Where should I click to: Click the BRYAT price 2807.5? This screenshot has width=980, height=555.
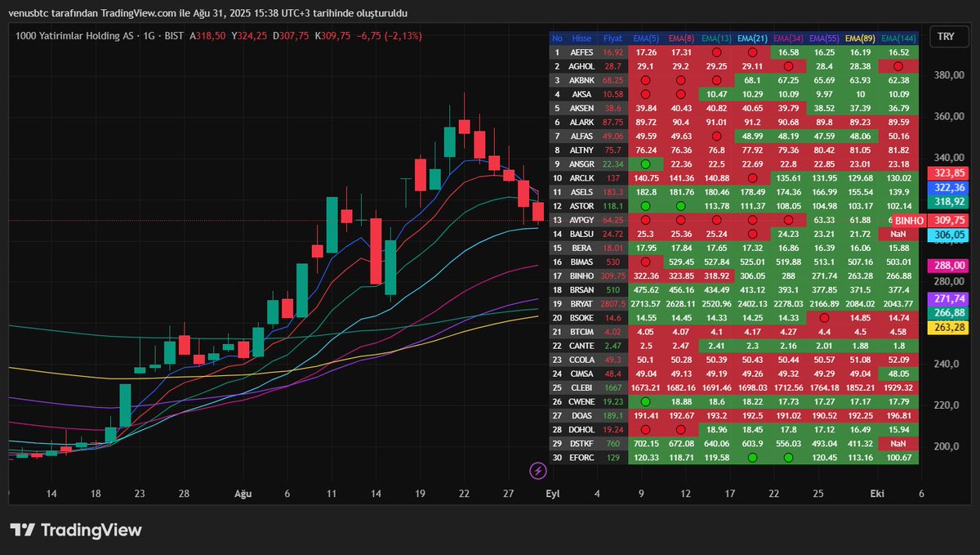coord(613,303)
